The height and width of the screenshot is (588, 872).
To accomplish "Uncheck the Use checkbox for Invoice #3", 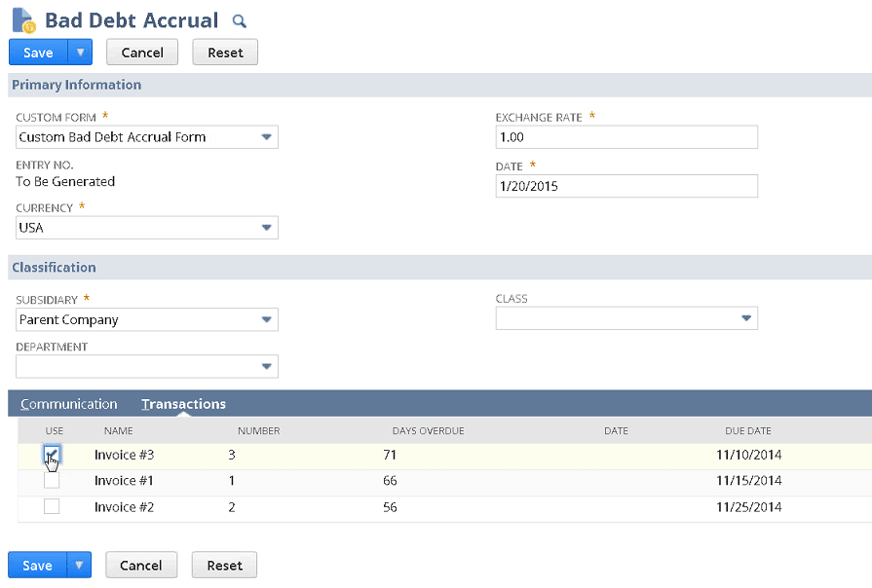I will coord(52,456).
